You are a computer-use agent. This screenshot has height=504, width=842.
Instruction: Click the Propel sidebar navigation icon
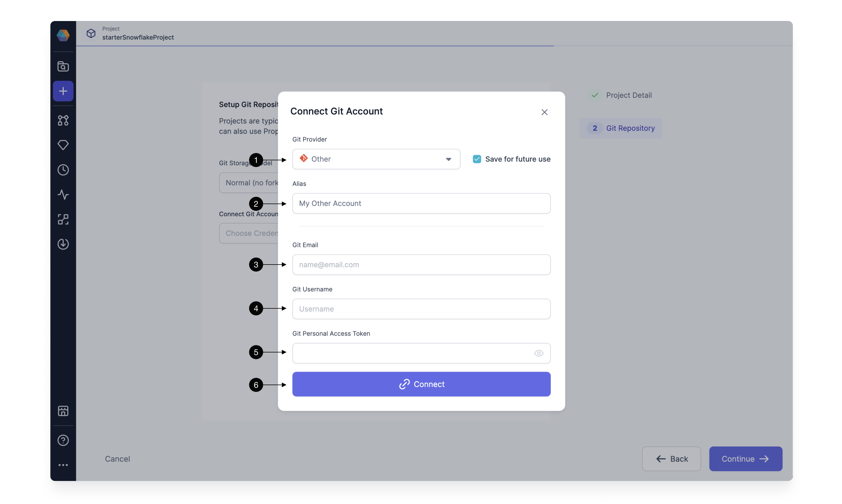coord(63,34)
